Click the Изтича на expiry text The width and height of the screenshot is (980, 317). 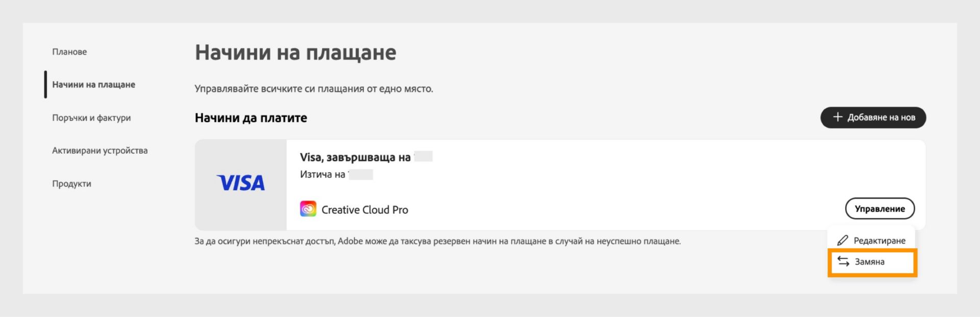click(x=323, y=175)
